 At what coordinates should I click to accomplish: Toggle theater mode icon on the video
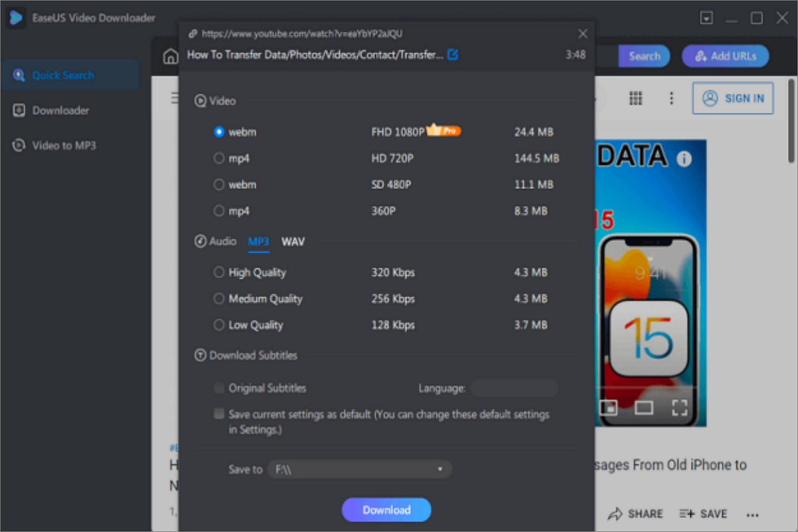click(644, 407)
